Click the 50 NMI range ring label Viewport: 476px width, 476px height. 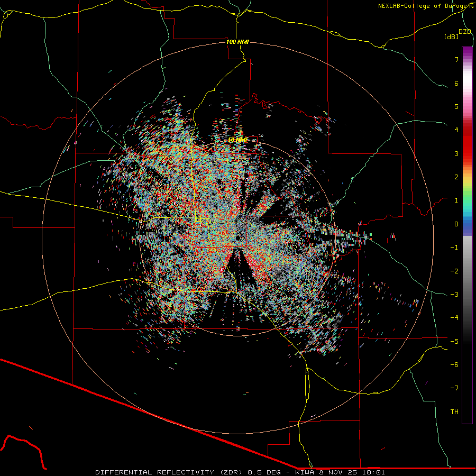point(237,140)
